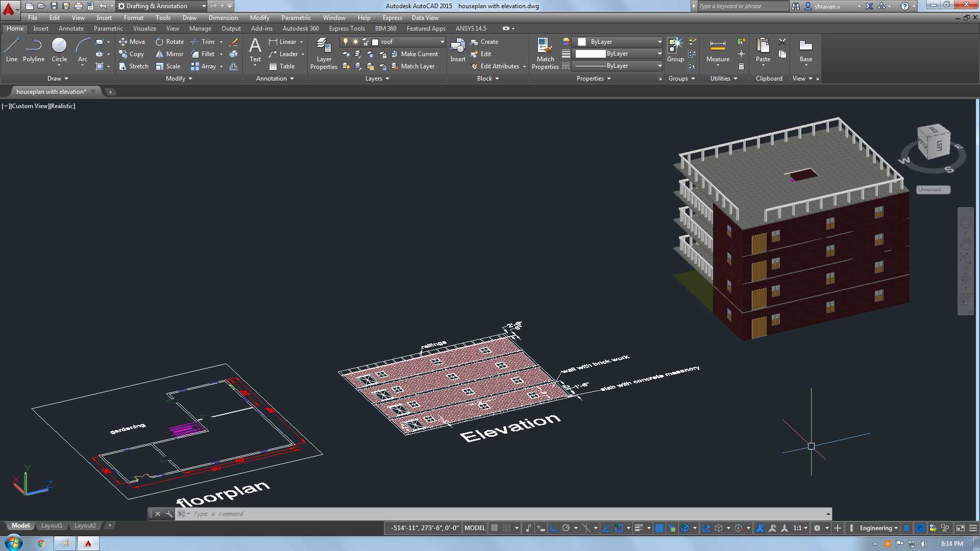Open the Format menu
Image resolution: width=980 pixels, height=551 pixels.
point(134,18)
